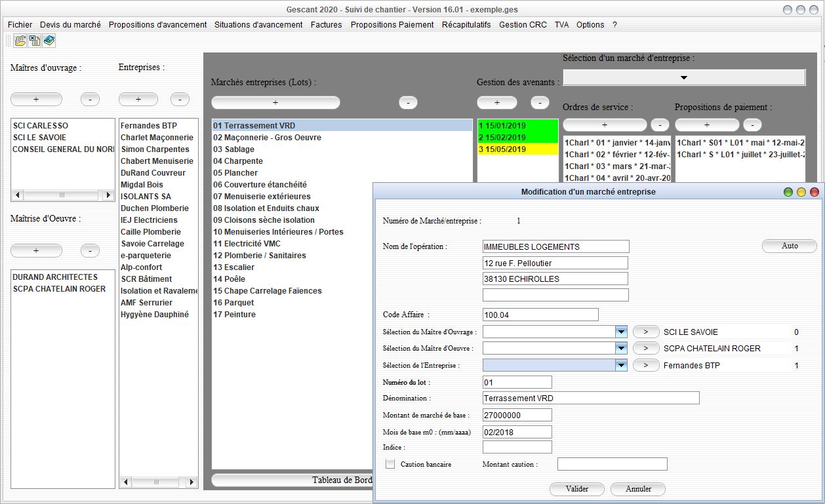Click the Annuler button
The width and height of the screenshot is (825, 504).
[638, 489]
